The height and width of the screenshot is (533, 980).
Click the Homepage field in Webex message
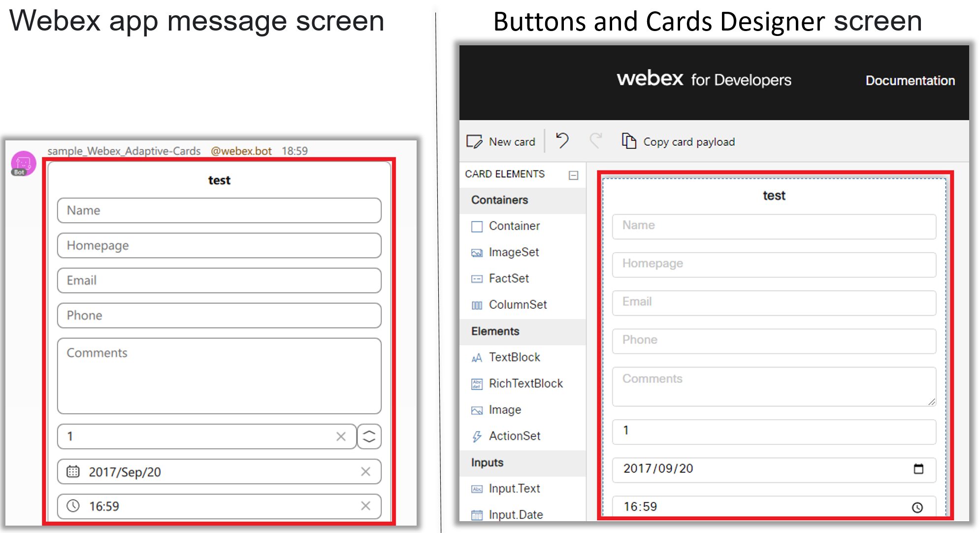click(219, 245)
